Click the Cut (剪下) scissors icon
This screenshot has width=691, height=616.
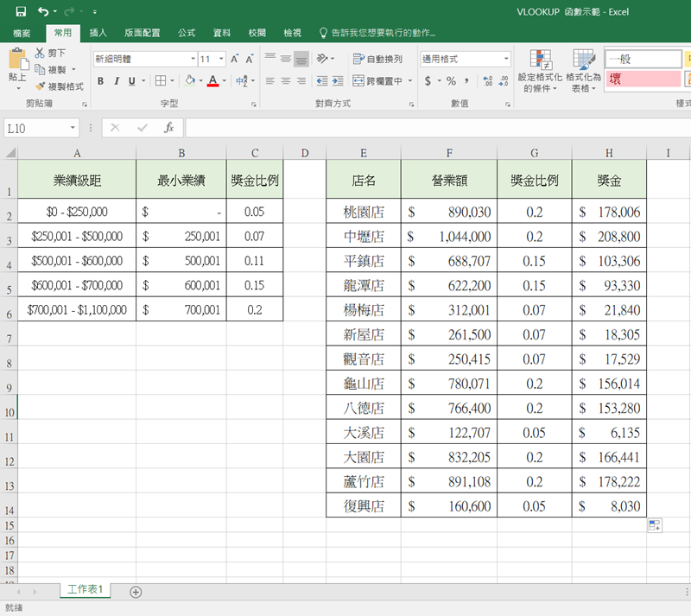tap(41, 54)
